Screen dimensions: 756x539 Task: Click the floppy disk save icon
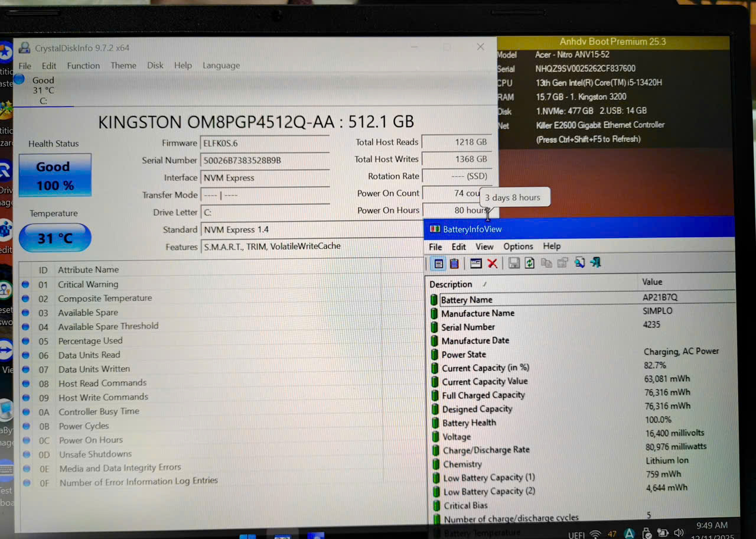tap(514, 264)
